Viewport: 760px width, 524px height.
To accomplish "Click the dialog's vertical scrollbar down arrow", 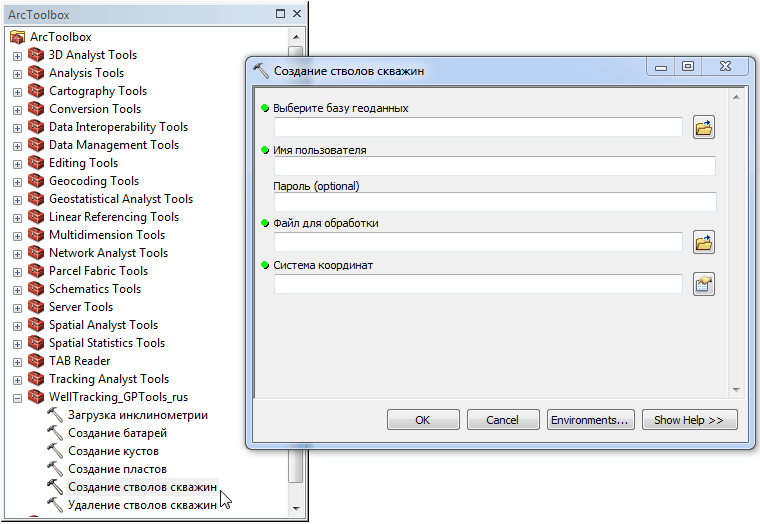I will tap(736, 389).
